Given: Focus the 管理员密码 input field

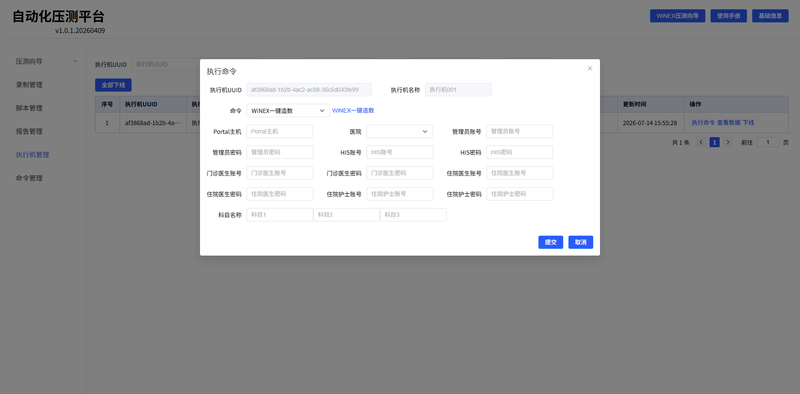Looking at the screenshot, I should [280, 152].
